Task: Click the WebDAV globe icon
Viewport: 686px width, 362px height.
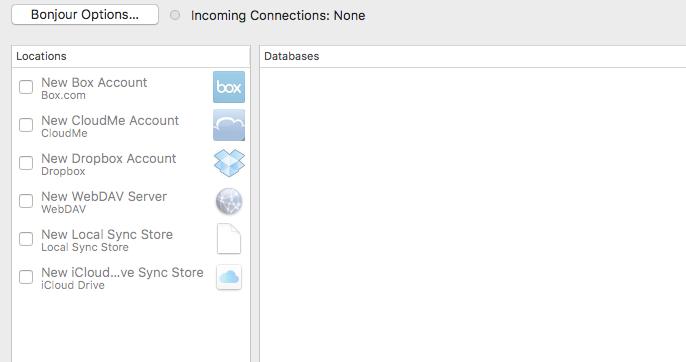Action: click(229, 201)
